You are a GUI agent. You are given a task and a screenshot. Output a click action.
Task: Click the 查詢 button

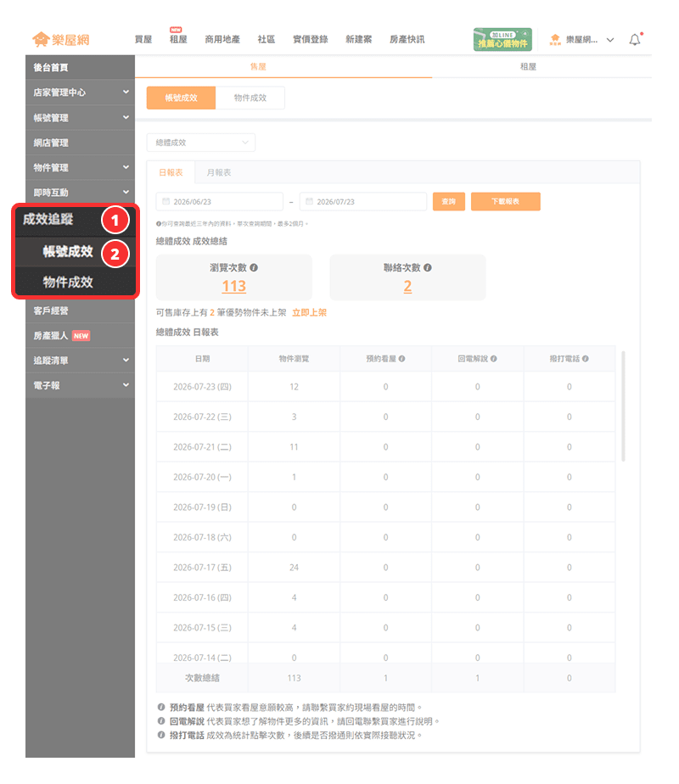[x=448, y=201]
